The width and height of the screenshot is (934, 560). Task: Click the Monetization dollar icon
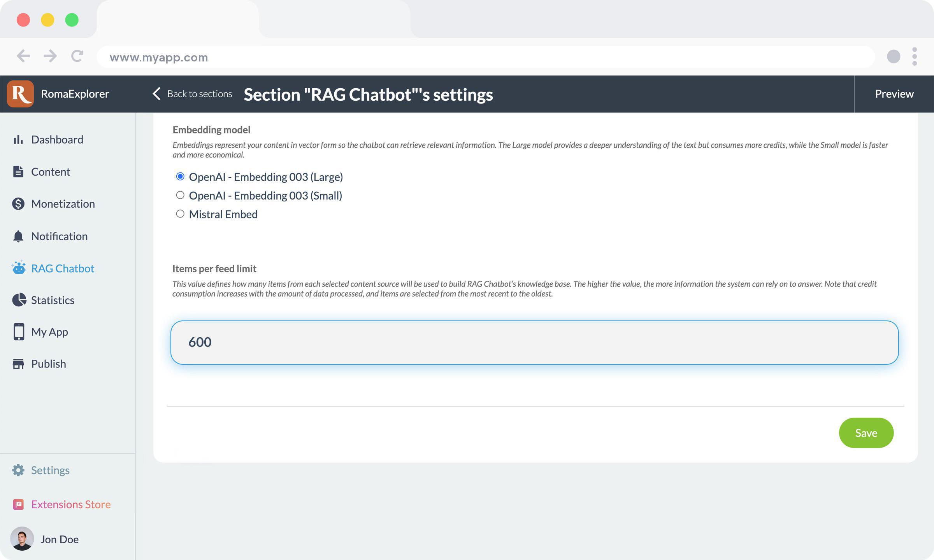click(18, 204)
